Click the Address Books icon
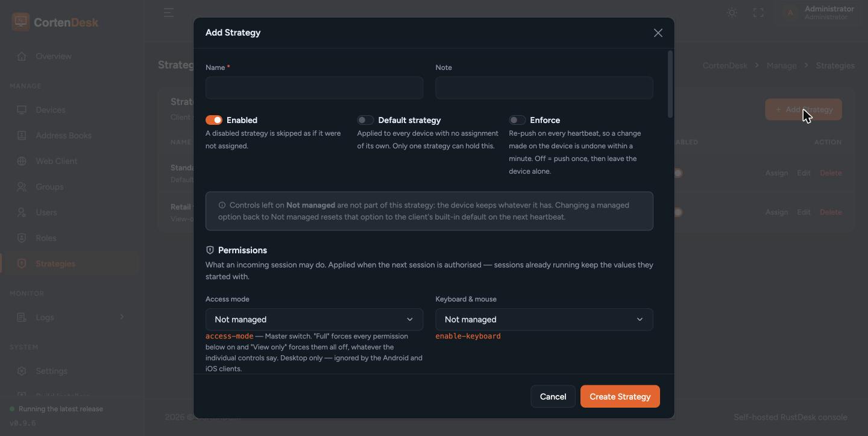 pyautogui.click(x=22, y=136)
